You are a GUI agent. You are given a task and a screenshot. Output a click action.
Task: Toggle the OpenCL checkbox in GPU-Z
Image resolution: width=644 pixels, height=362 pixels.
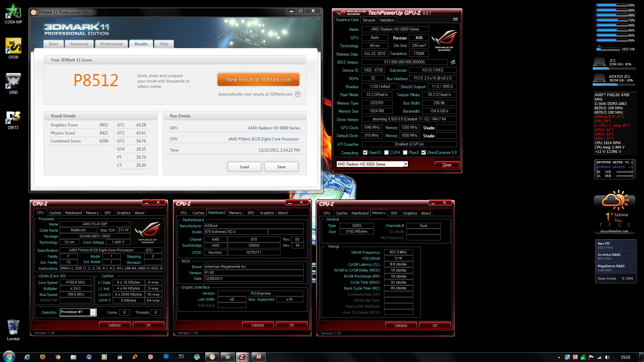(x=365, y=153)
